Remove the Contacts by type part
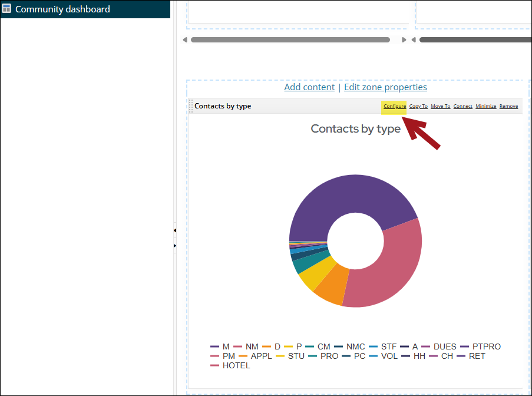This screenshot has width=532, height=396. tap(508, 106)
